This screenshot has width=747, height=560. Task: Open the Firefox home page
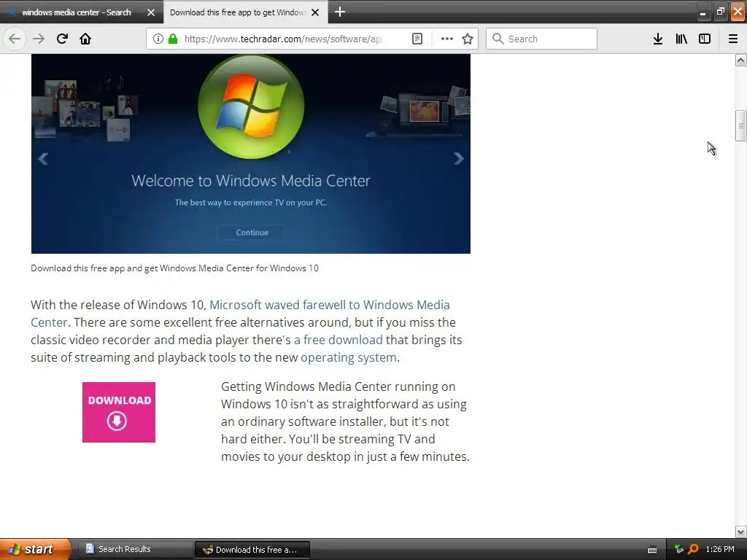[85, 39]
